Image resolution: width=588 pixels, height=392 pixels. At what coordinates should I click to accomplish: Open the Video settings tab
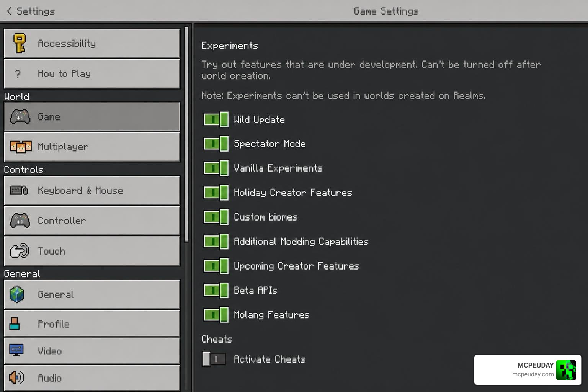click(92, 351)
